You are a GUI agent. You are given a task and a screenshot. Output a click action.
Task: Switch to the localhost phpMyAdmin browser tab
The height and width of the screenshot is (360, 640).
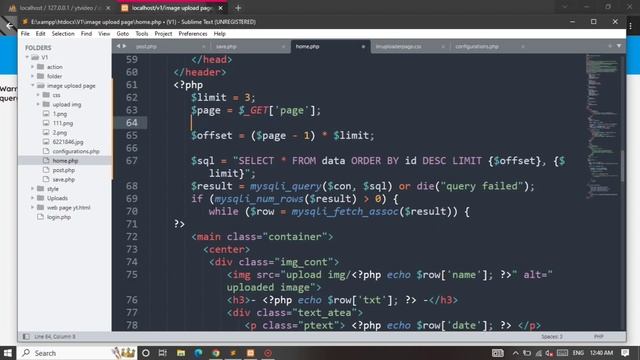tap(60, 8)
